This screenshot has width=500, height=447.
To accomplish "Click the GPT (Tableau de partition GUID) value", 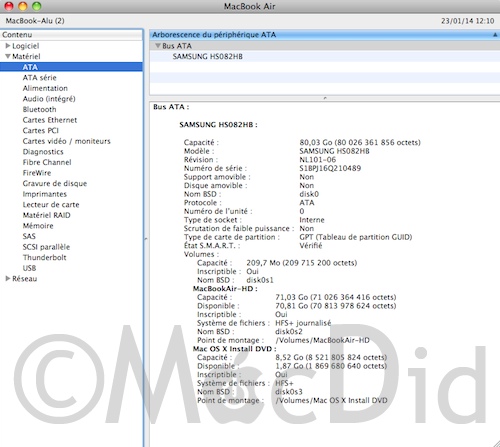I will pyautogui.click(x=356, y=237).
